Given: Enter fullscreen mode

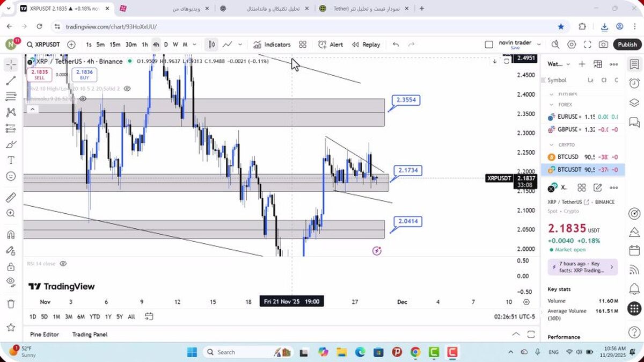Looking at the screenshot, I should (588, 45).
